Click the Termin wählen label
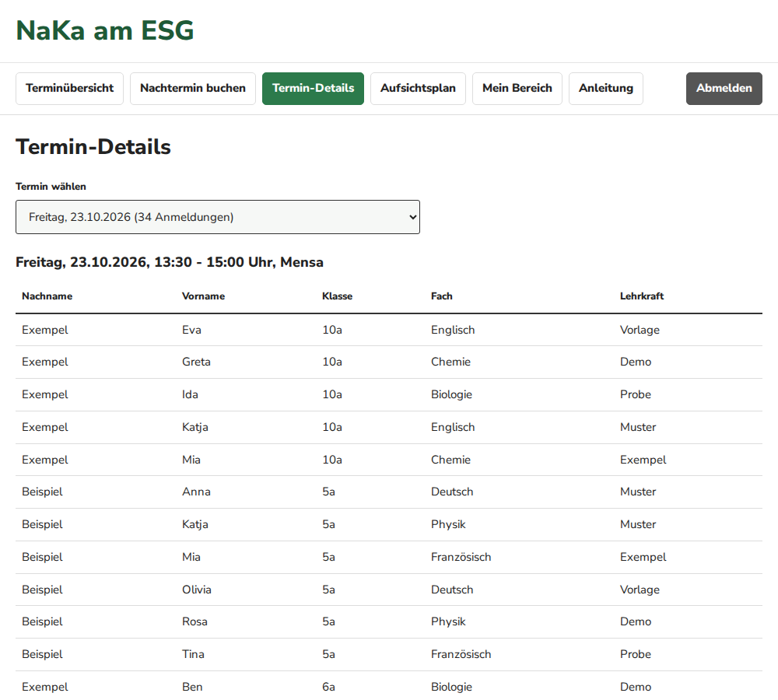The width and height of the screenshot is (778, 700). click(51, 187)
